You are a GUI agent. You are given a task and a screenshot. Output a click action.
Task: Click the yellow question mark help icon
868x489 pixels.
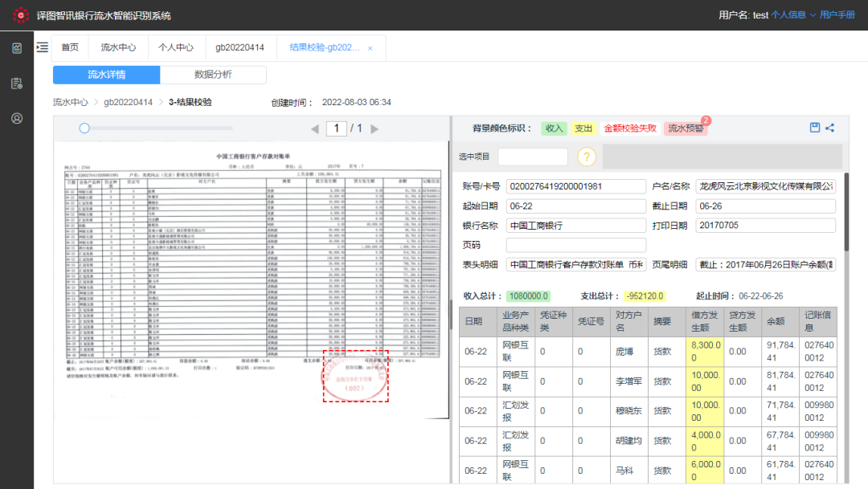tap(588, 157)
